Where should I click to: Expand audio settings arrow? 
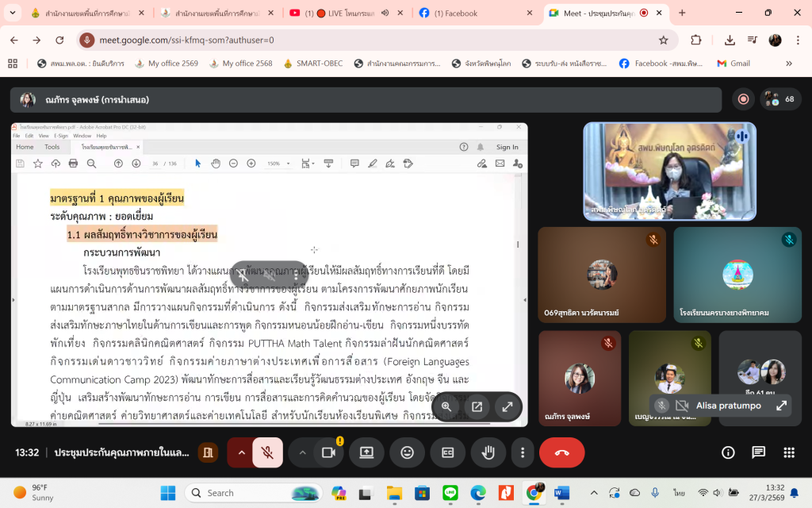pyautogui.click(x=241, y=452)
